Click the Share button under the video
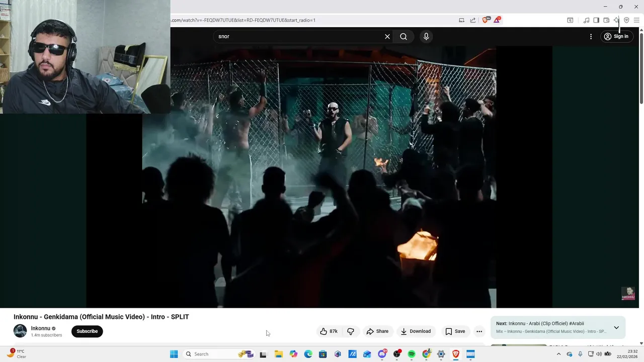 [x=377, y=331]
